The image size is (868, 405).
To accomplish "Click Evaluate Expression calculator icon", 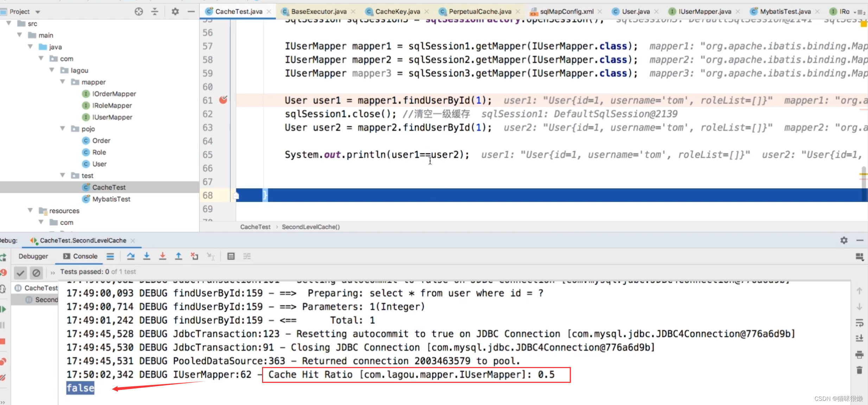I will pyautogui.click(x=231, y=256).
